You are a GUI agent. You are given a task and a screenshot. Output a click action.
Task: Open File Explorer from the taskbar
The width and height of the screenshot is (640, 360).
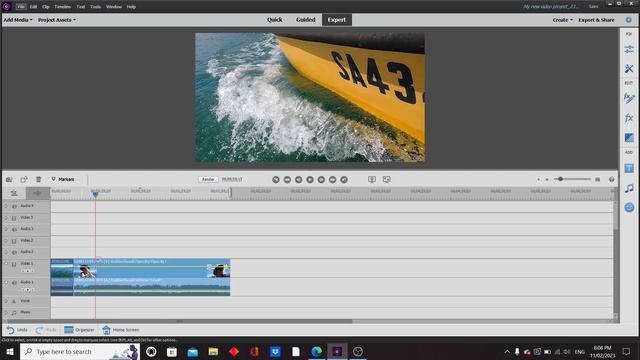(213, 351)
